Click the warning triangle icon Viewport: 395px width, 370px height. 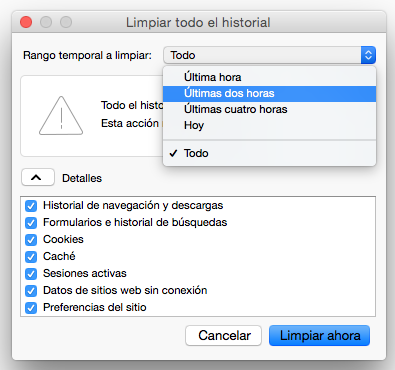(61, 116)
